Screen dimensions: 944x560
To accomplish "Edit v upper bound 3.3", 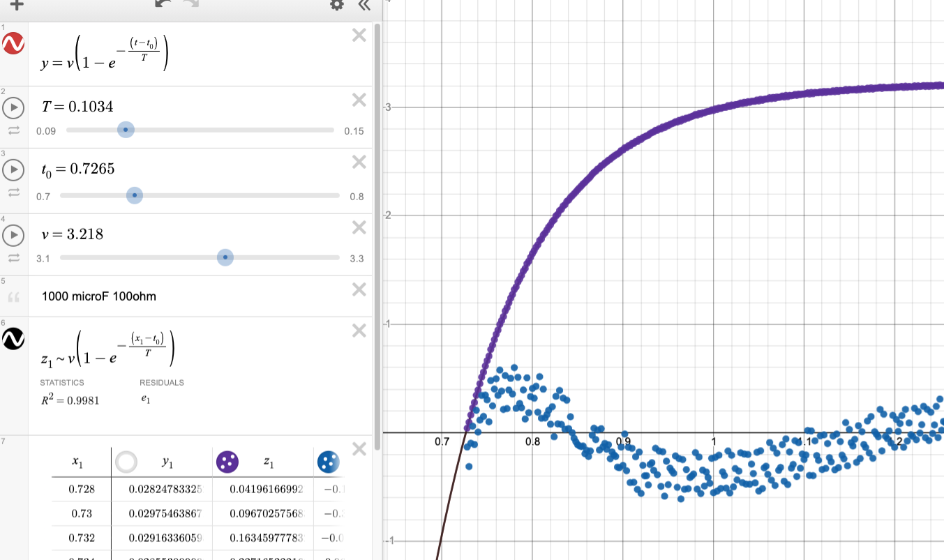I will 357,259.
